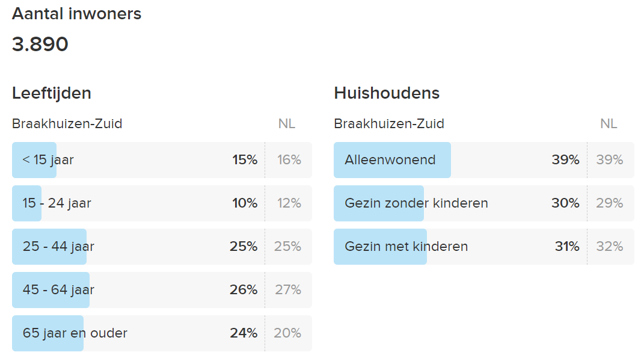
Task: Click the NL column header under Leeftijden
Action: 287,124
